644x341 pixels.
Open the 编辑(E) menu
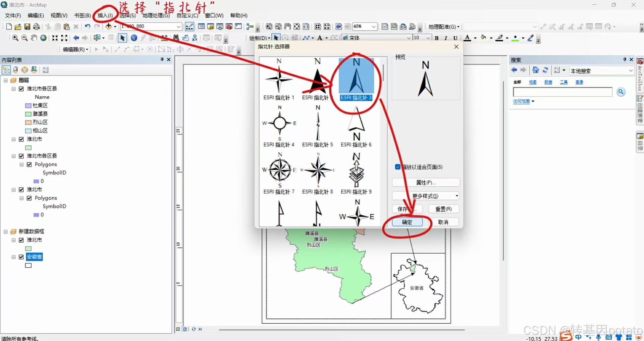36,15
